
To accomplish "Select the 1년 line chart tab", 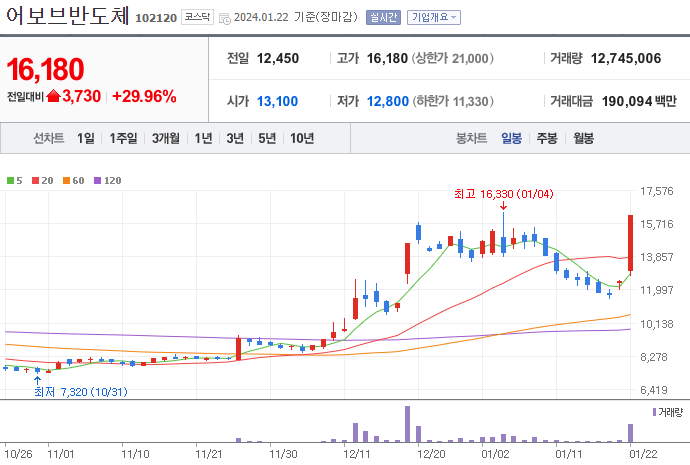I will coord(203,138).
